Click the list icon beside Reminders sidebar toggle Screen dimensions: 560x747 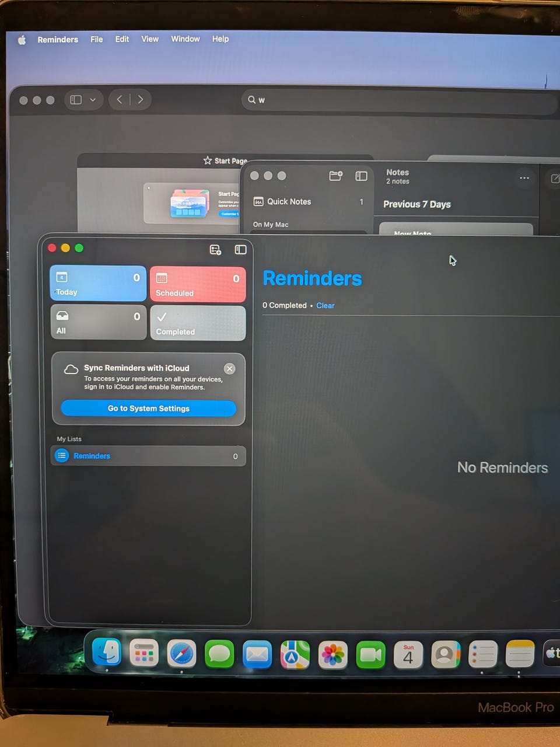[215, 250]
